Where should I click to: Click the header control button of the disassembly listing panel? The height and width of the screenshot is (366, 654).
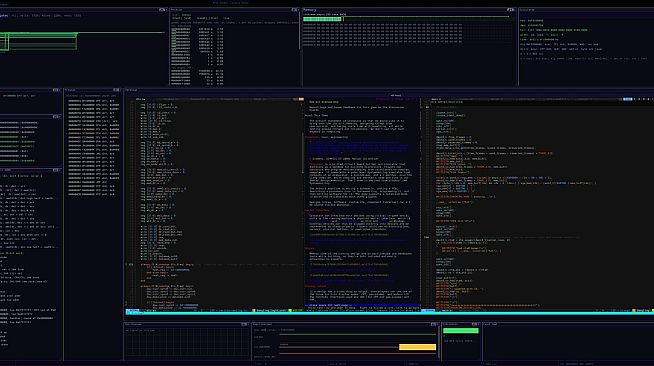116,90
